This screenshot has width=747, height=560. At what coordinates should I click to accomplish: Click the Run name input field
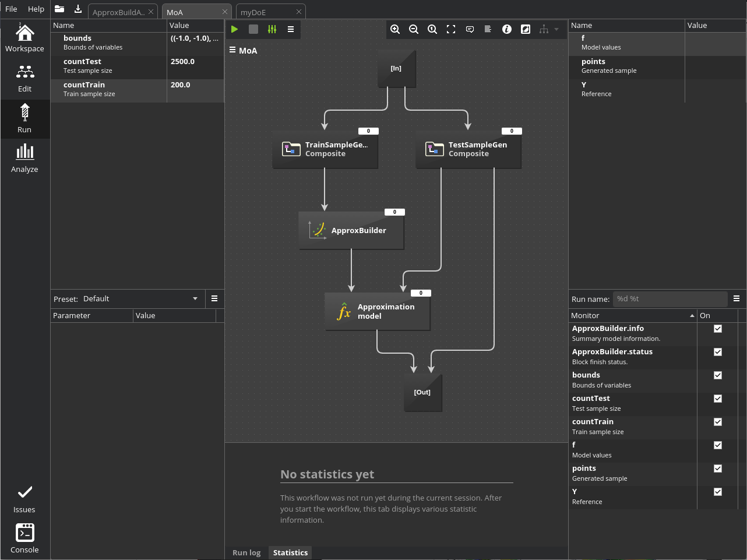pos(670,299)
